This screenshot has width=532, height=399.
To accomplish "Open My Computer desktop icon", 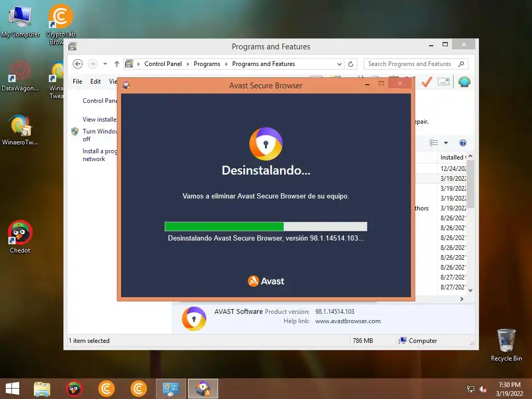I will click(x=20, y=20).
